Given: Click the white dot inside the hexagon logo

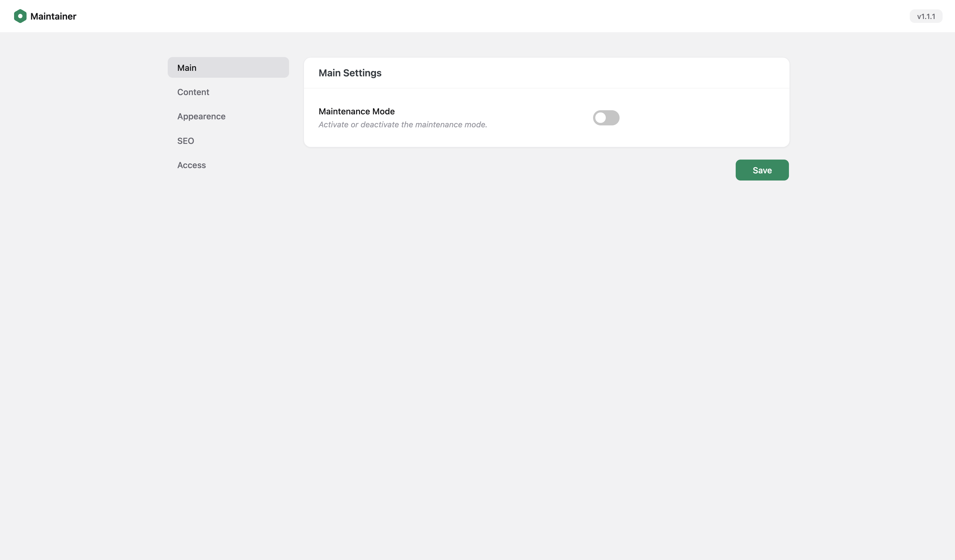Looking at the screenshot, I should [x=20, y=16].
